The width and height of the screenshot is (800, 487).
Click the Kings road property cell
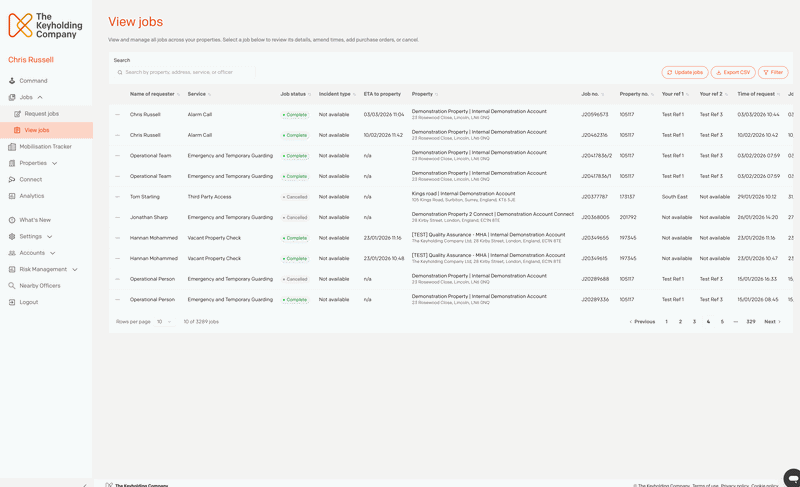pyautogui.click(x=463, y=196)
